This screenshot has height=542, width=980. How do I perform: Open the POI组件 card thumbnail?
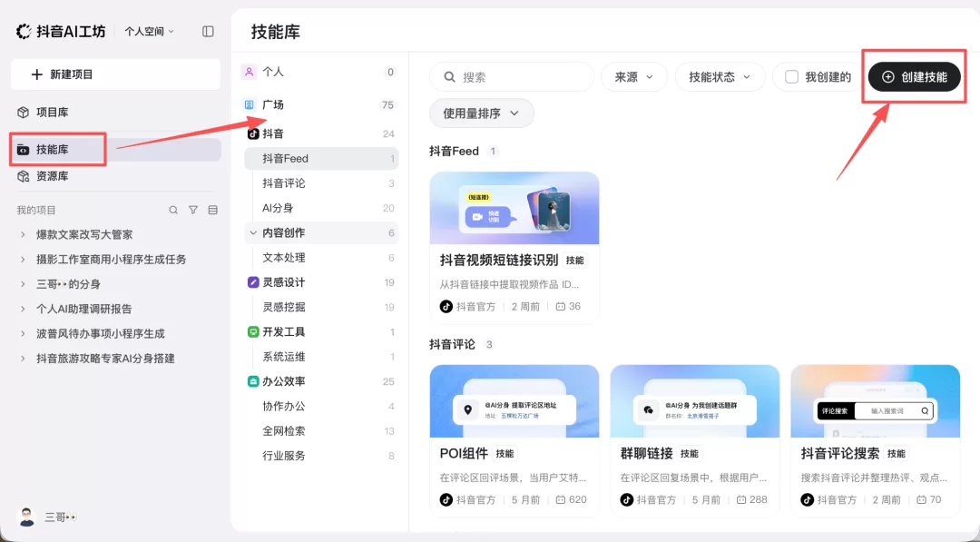point(514,401)
